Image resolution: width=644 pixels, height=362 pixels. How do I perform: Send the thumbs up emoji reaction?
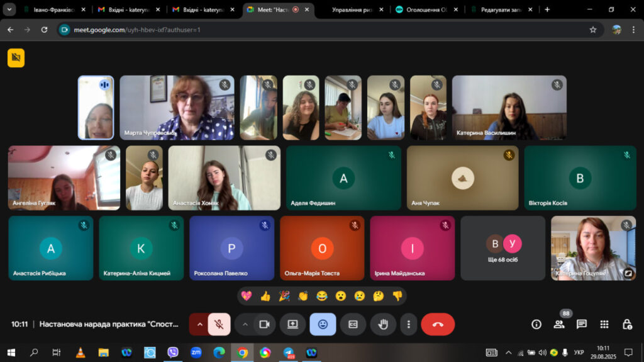click(265, 296)
